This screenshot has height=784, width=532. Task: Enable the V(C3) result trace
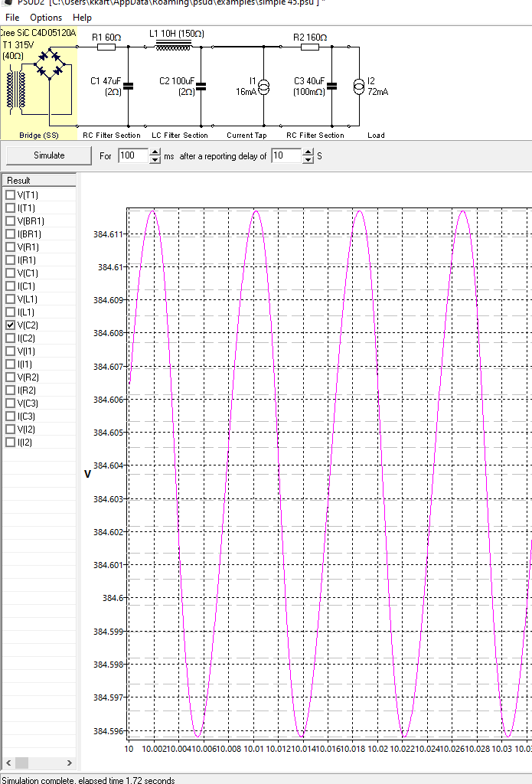(10, 403)
